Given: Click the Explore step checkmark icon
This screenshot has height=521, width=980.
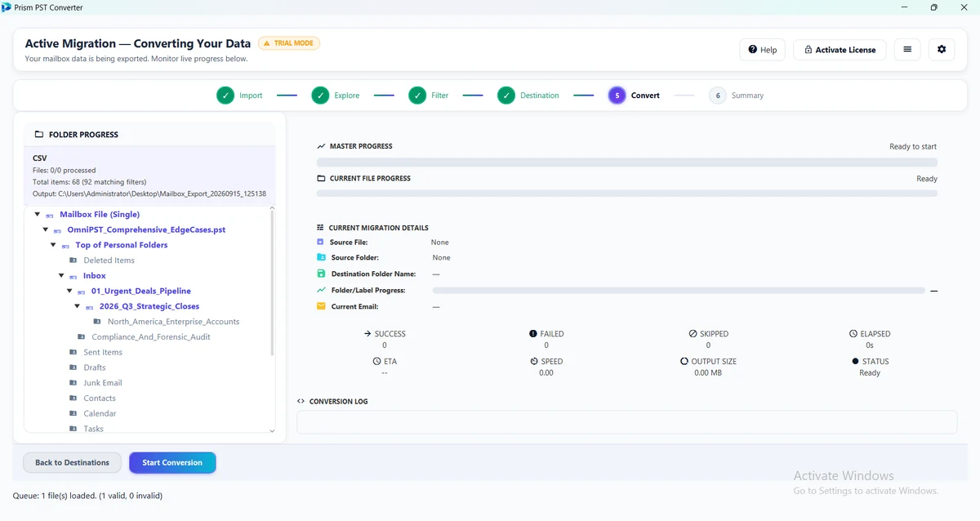Looking at the screenshot, I should point(320,96).
